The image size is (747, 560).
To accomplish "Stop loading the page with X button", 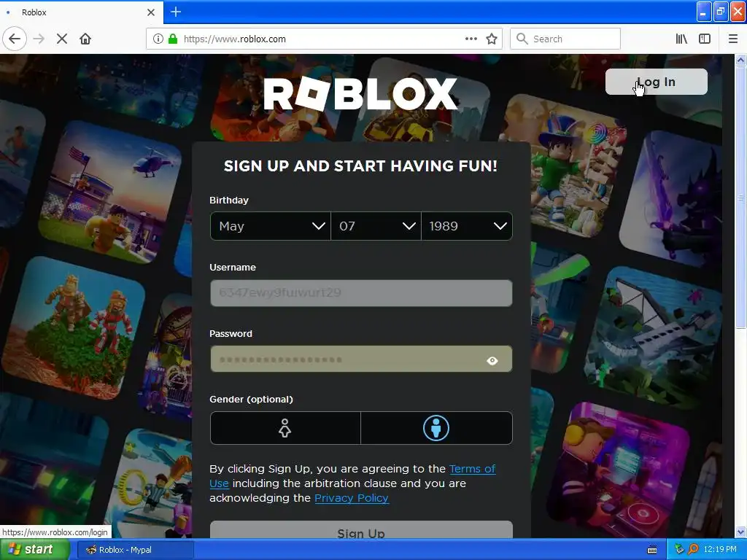I will tap(62, 39).
